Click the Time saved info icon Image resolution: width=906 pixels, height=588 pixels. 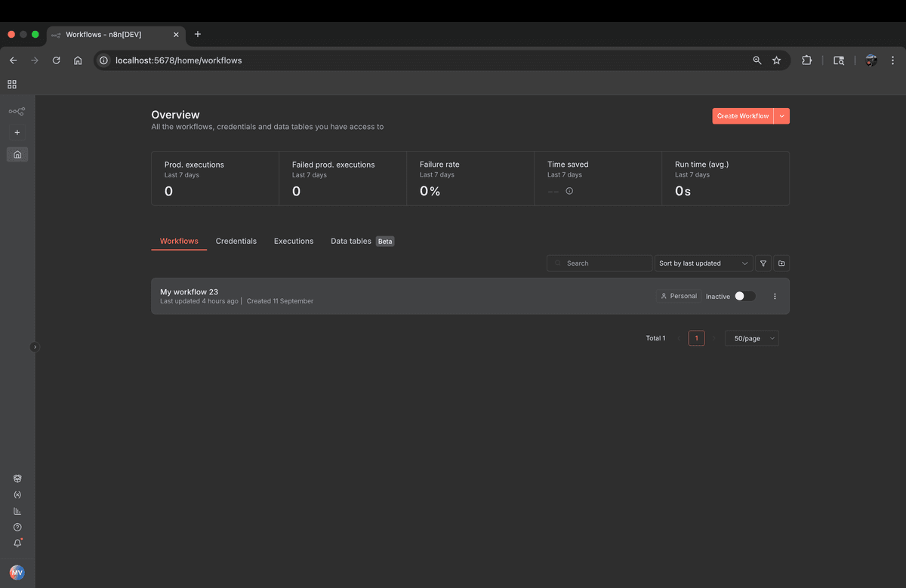tap(569, 191)
